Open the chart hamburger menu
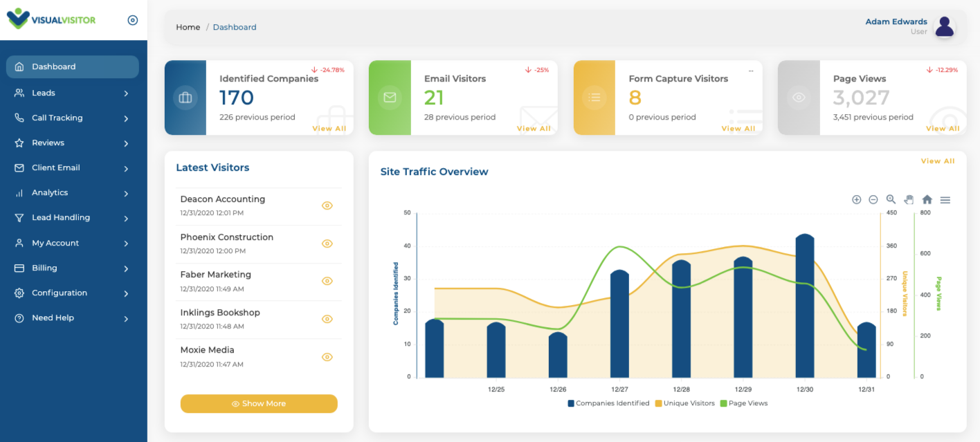Image resolution: width=980 pixels, height=442 pixels. click(945, 200)
